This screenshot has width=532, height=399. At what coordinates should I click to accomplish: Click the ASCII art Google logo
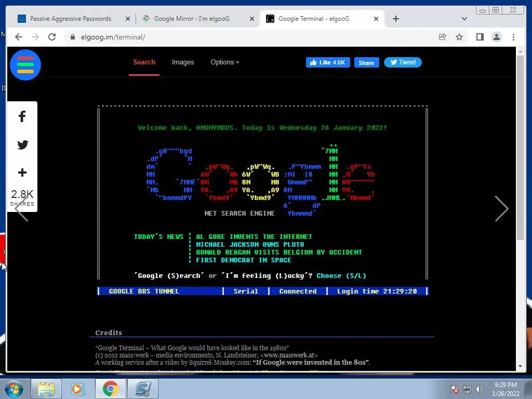coord(261,180)
